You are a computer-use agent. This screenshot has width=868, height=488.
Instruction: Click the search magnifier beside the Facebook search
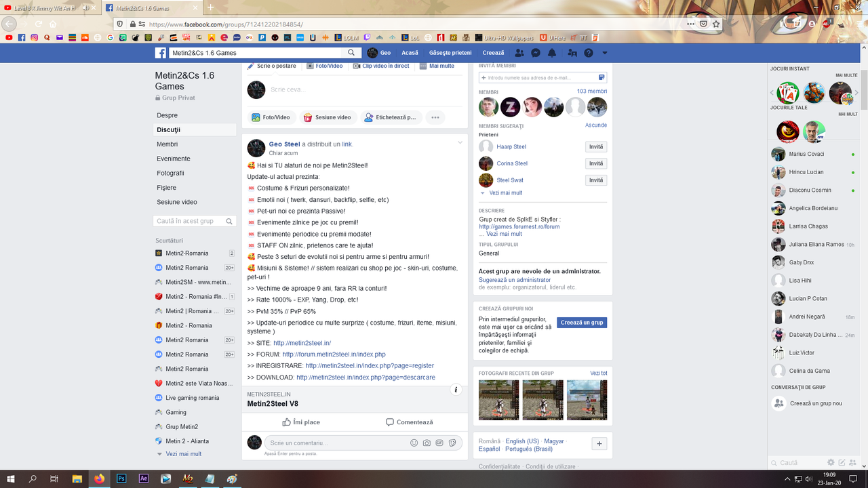351,53
